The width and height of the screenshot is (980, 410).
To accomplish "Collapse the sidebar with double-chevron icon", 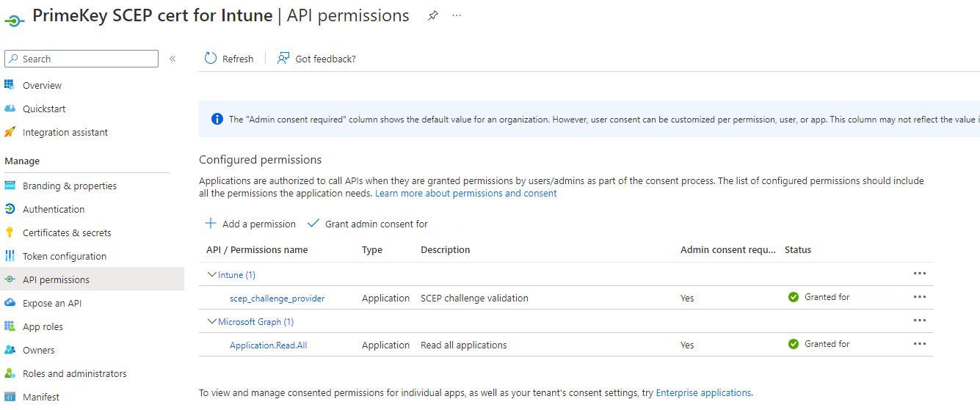I will tap(173, 59).
